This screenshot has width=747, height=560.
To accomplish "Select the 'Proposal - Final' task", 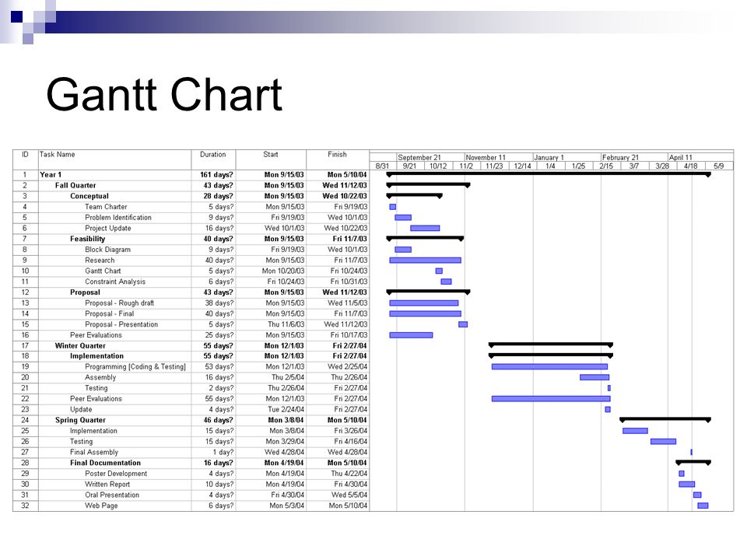I will tap(110, 313).
